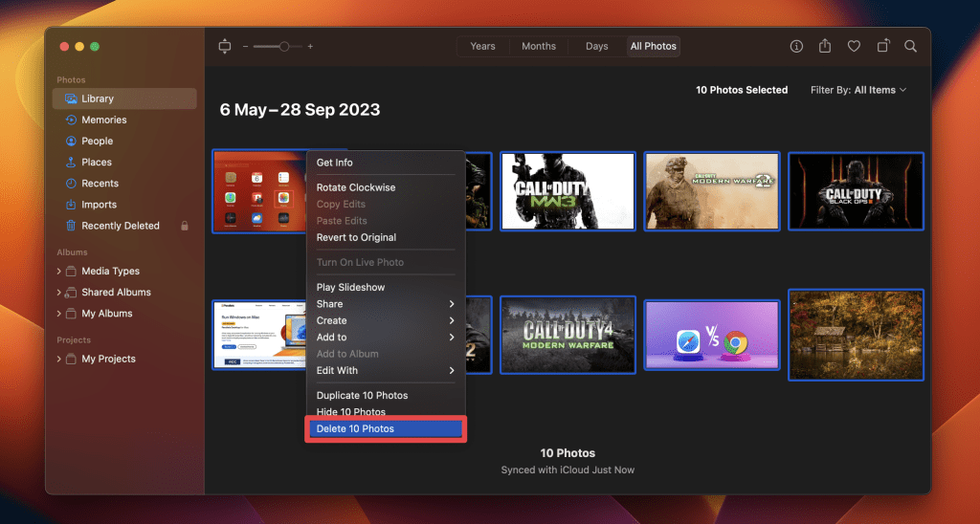Expand the My Projects group
Image resolution: width=980 pixels, height=524 pixels.
(59, 360)
